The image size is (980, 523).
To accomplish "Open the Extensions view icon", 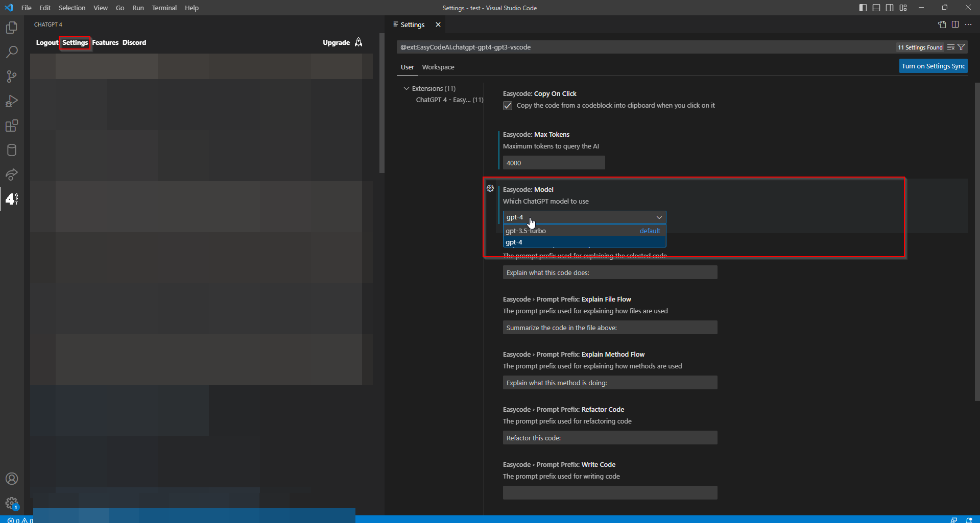I will (12, 126).
